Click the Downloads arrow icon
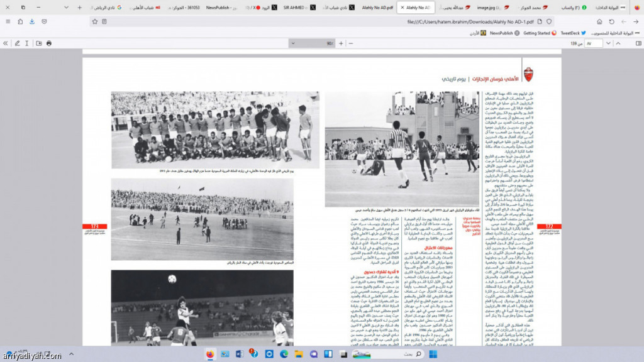 [31, 21]
